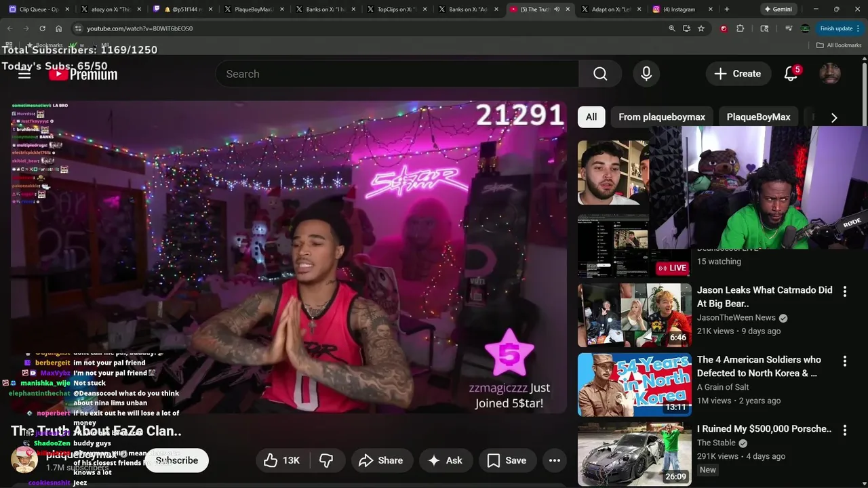The image size is (868, 488).
Task: Switch to TopClips on X tab
Action: pyautogui.click(x=396, y=9)
